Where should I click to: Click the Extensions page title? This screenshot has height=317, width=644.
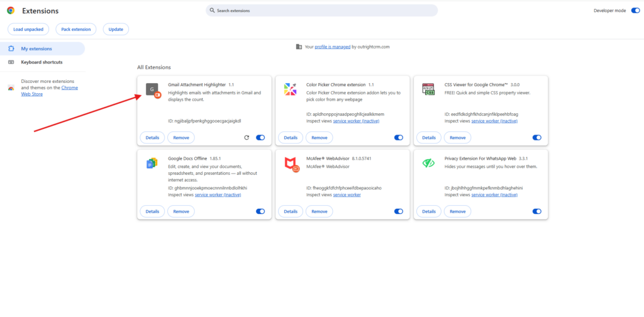coord(40,11)
